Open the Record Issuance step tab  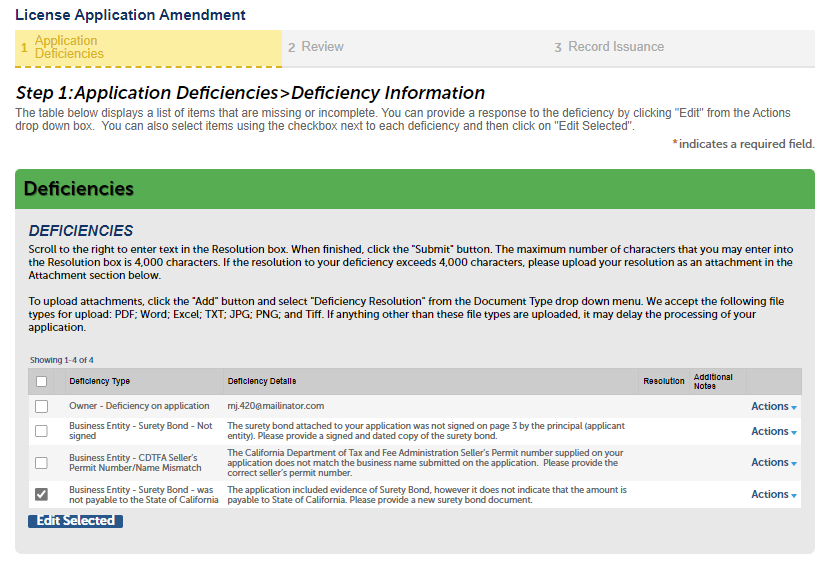pos(615,47)
